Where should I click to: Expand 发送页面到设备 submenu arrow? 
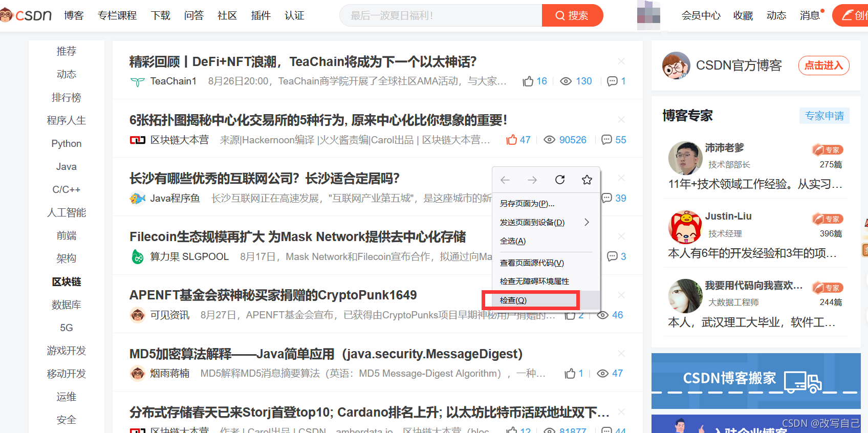(x=587, y=222)
